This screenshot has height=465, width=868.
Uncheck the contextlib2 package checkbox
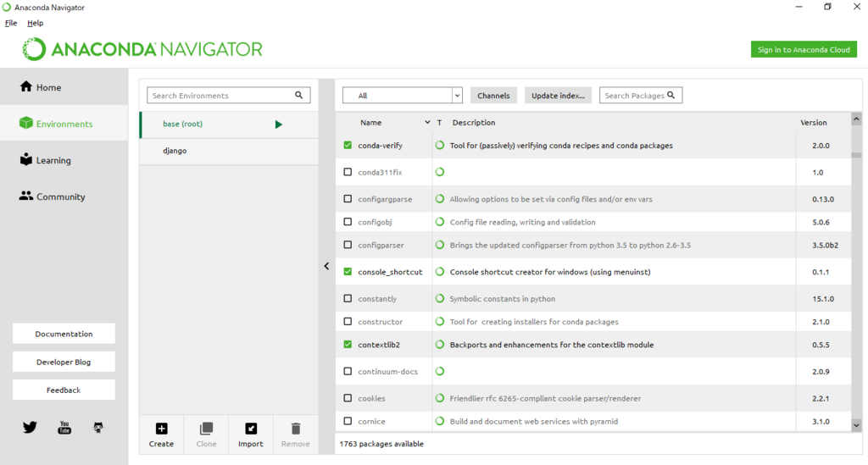(x=348, y=345)
